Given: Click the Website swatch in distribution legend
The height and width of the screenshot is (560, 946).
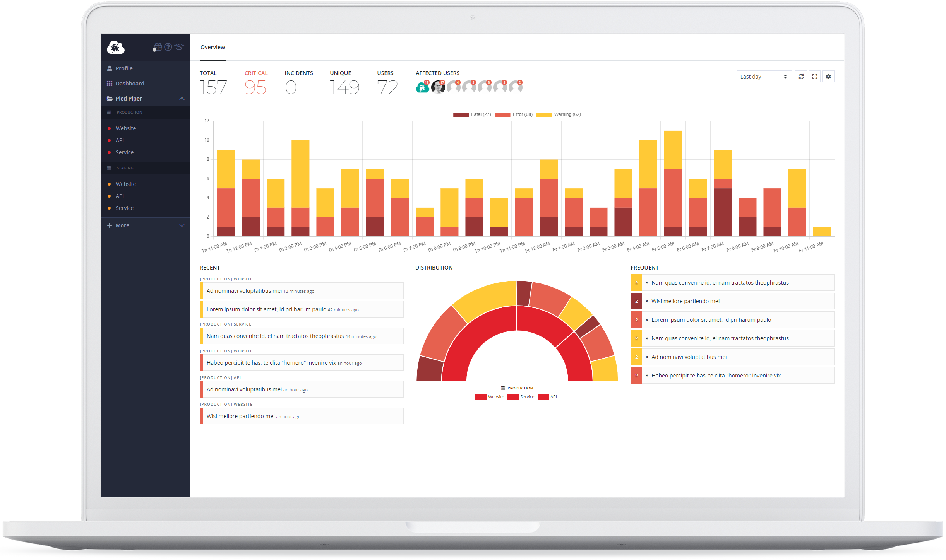Looking at the screenshot, I should tap(481, 397).
